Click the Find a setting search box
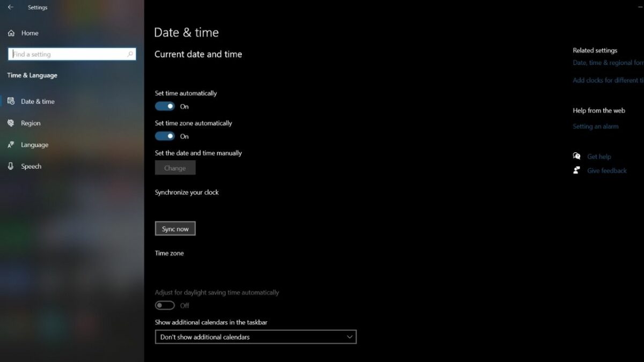 tap(67, 54)
